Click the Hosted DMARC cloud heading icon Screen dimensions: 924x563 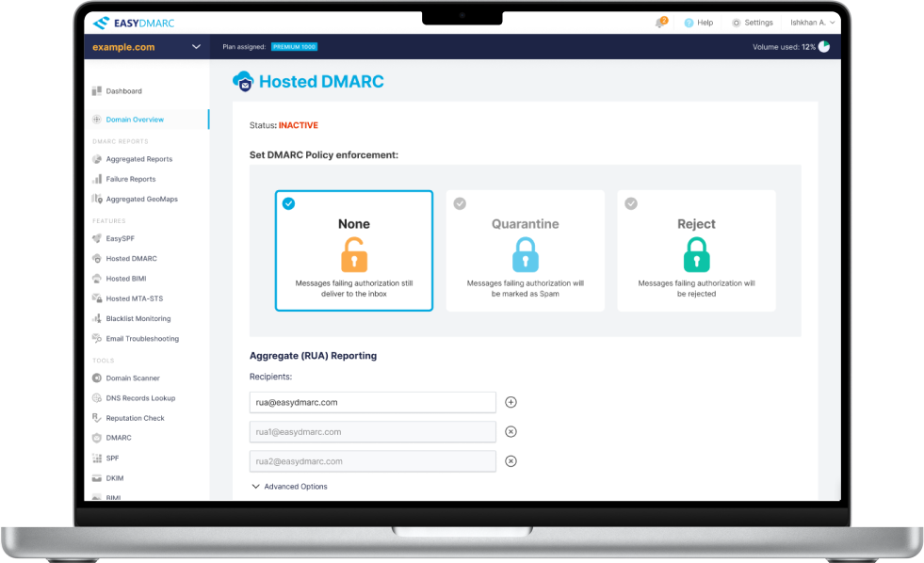[243, 81]
